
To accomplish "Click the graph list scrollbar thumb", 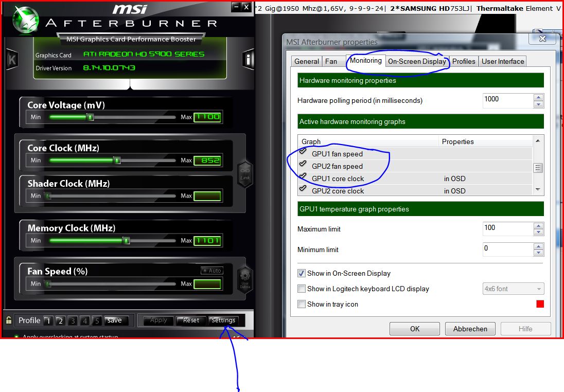I will [538, 168].
